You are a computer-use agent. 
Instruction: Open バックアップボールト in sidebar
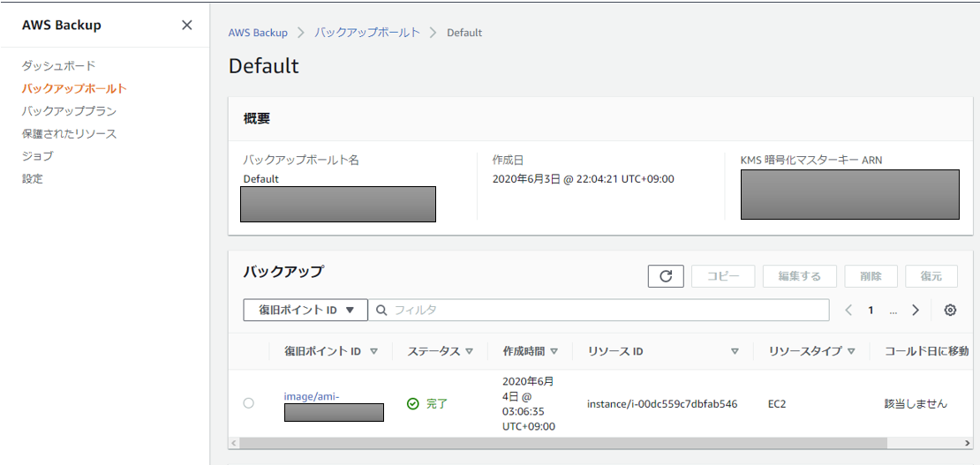click(74, 88)
